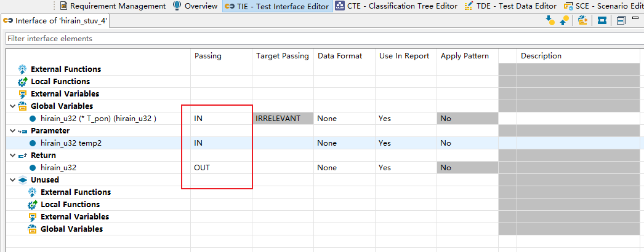The image size is (644, 252).
Task: Open TDE - Test Data Editor tab
Action: (510, 6)
